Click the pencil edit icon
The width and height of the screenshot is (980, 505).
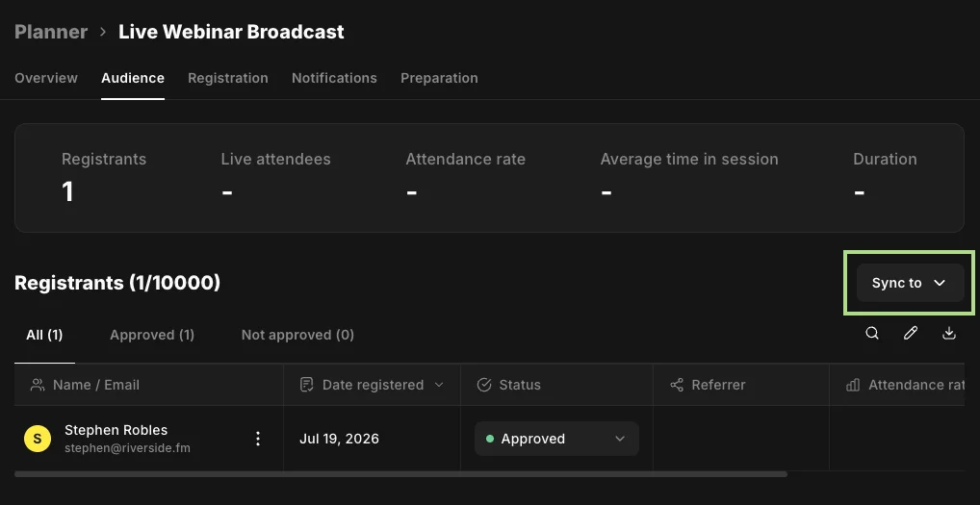click(911, 334)
